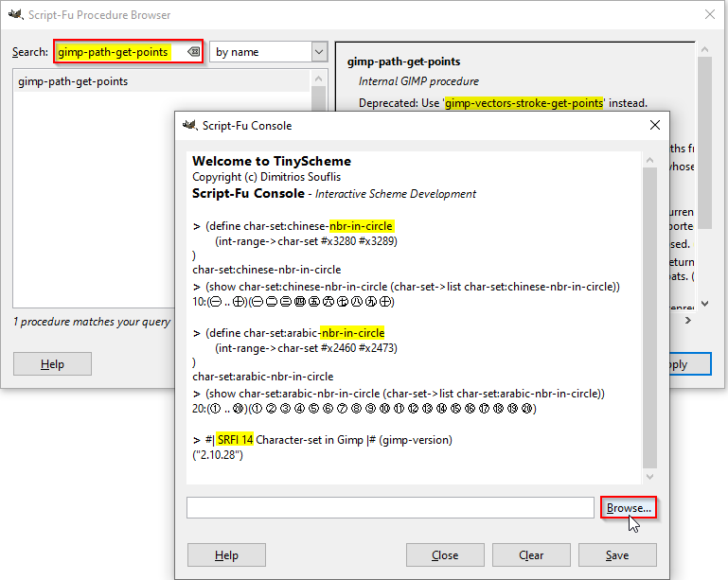The image size is (728, 580).
Task: Click the 'Copyright (c) Dimitrios Souflis' line
Action: (x=267, y=177)
